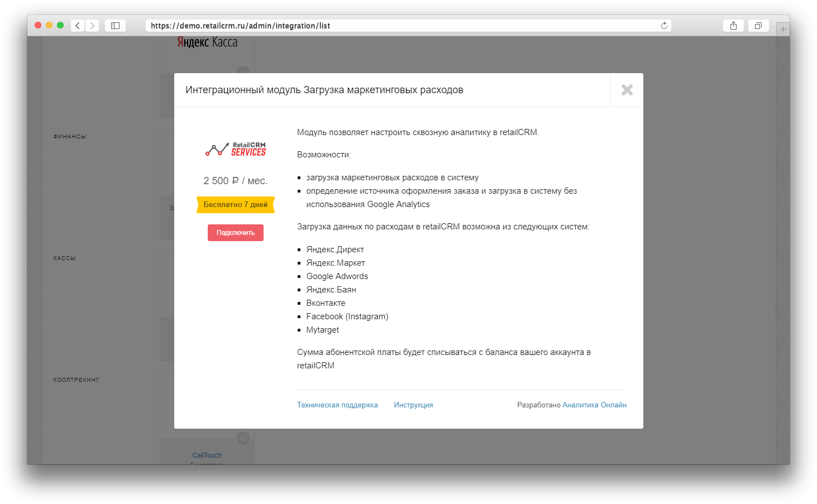Open the Инструкция link
Viewport: 817px width, 504px height.
point(413,405)
